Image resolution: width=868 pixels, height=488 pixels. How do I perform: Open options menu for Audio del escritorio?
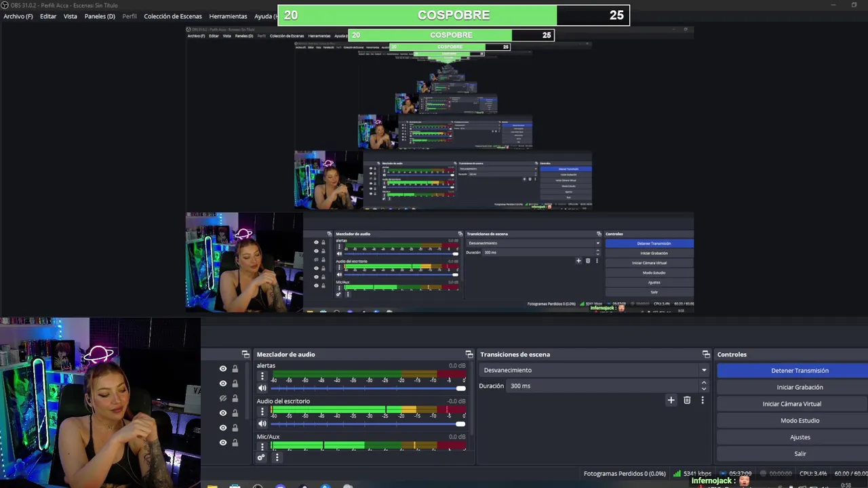262,411
